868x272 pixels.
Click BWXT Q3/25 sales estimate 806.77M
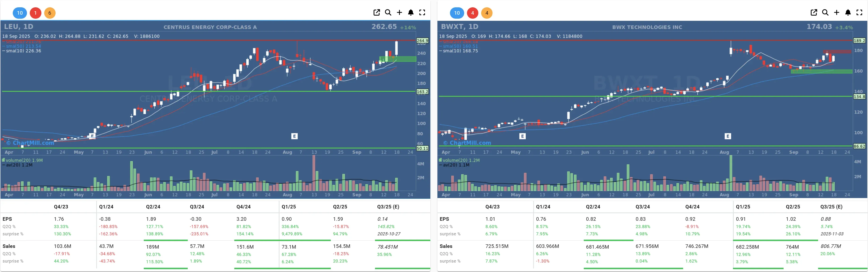pyautogui.click(x=831, y=246)
